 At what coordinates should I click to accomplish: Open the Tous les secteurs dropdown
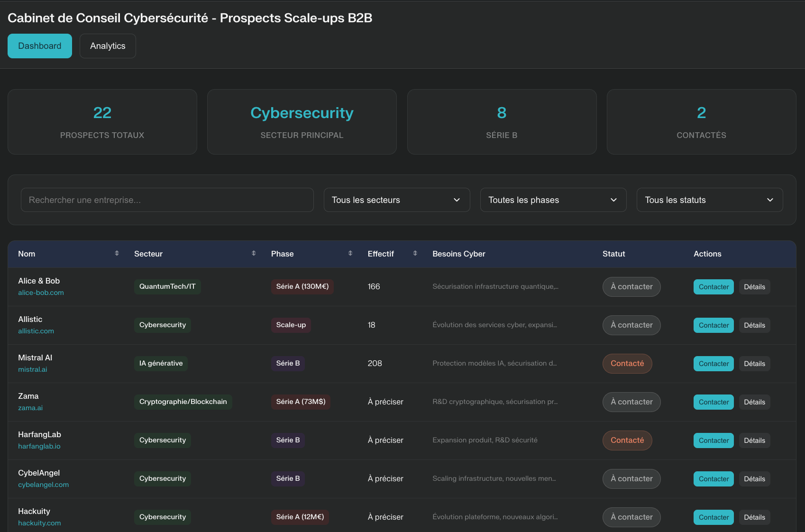(x=397, y=200)
